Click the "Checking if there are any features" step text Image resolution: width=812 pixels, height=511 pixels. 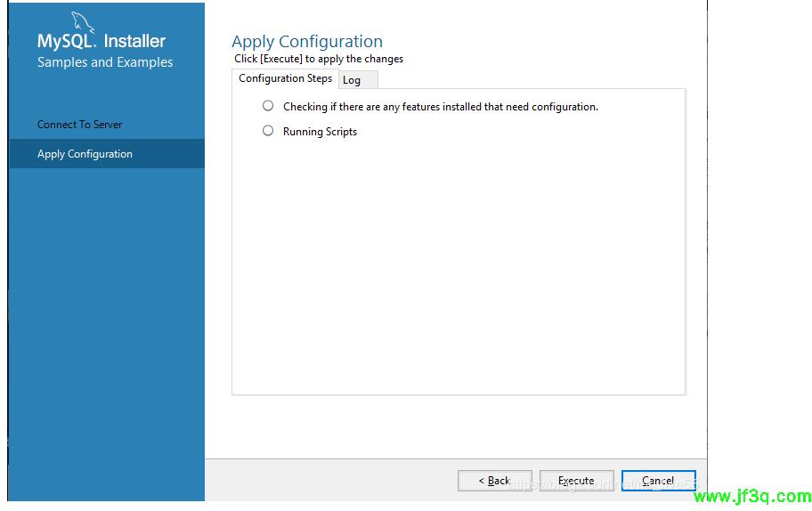coord(440,107)
